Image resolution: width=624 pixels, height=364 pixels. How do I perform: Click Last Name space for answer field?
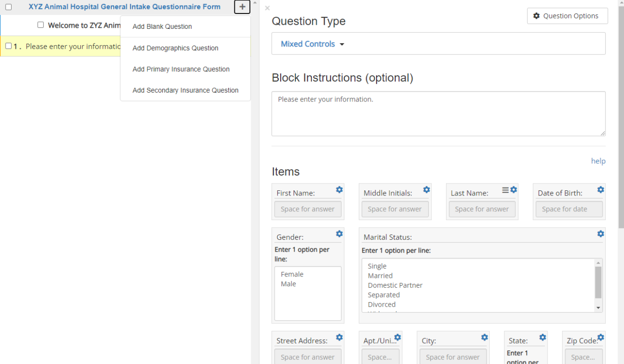(x=482, y=209)
